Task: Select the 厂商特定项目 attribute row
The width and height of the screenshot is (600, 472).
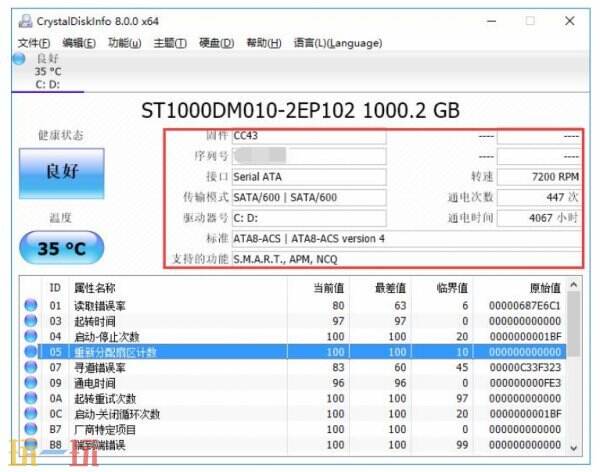Action: [x=293, y=430]
